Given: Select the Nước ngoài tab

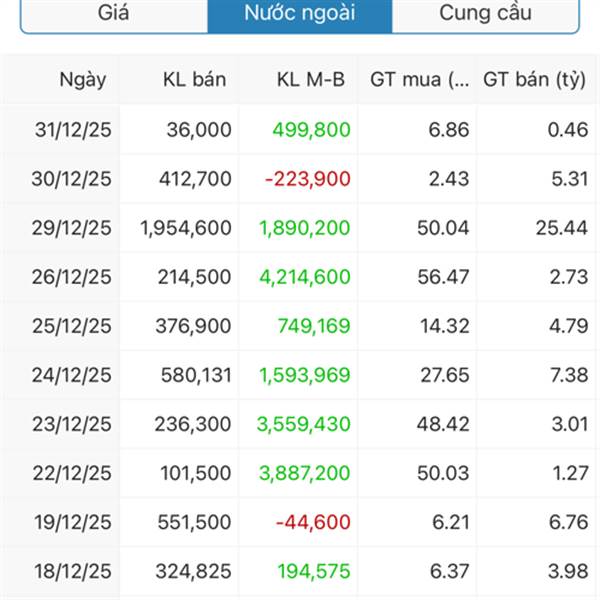Looking at the screenshot, I should point(300,14).
